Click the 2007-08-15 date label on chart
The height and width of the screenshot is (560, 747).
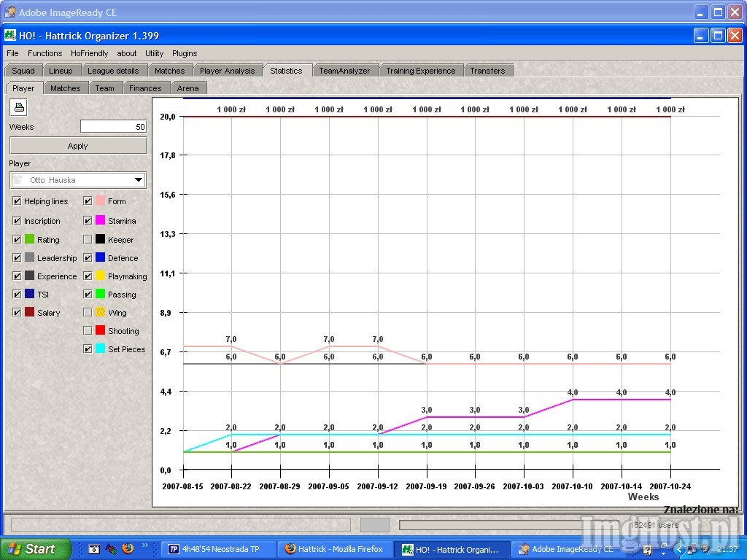click(182, 486)
